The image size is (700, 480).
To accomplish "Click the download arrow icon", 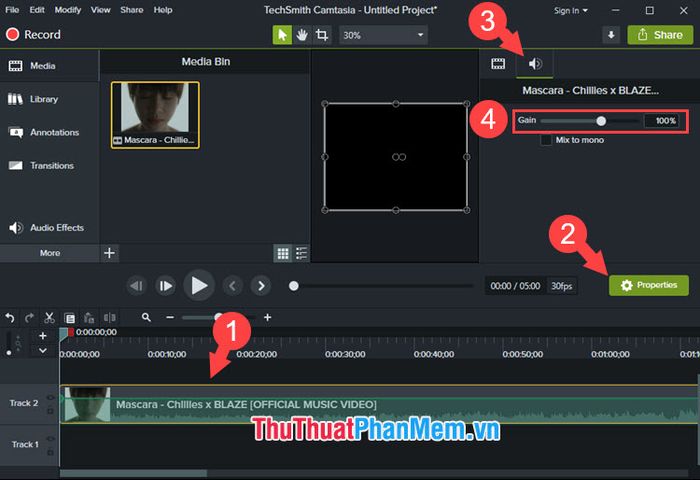I will click(x=611, y=35).
